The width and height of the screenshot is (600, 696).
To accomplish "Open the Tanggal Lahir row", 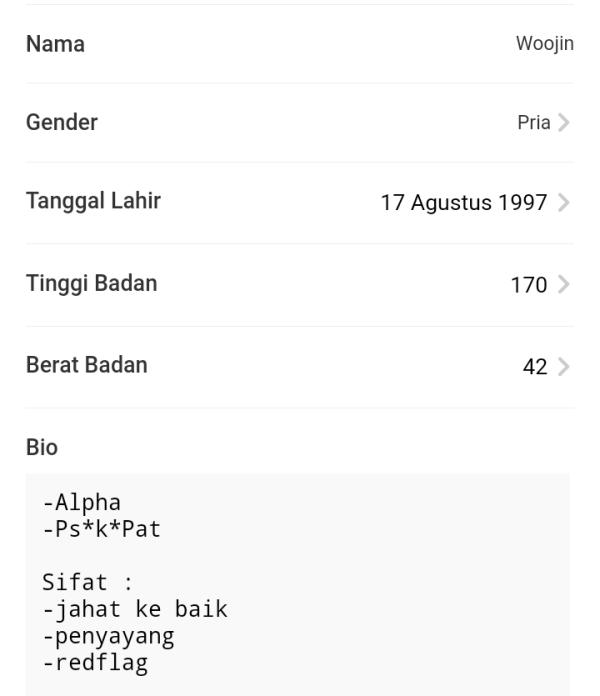I will pos(300,203).
